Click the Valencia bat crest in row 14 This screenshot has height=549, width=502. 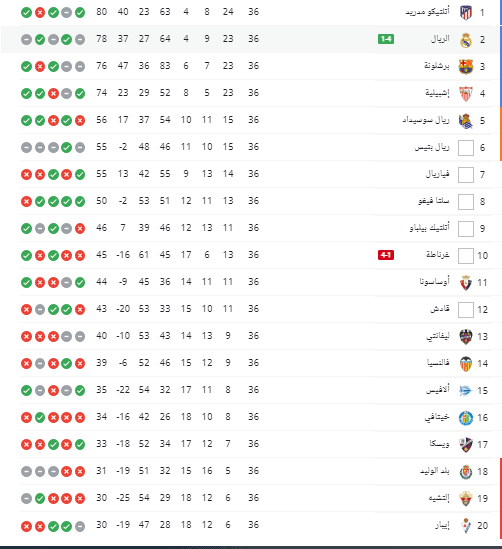[x=466, y=364]
